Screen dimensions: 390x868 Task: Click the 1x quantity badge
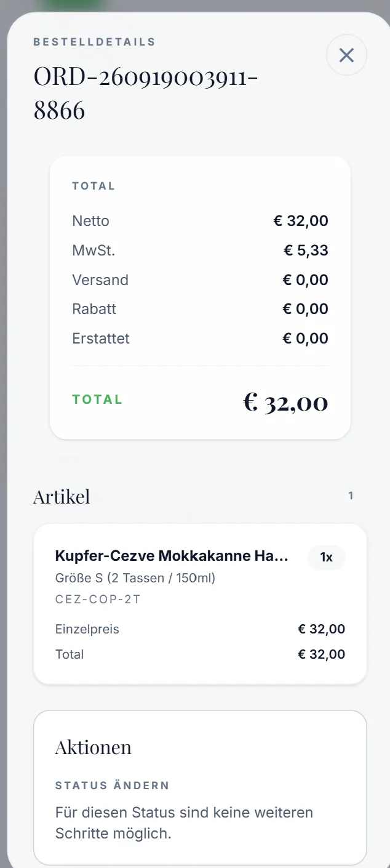[x=326, y=557]
